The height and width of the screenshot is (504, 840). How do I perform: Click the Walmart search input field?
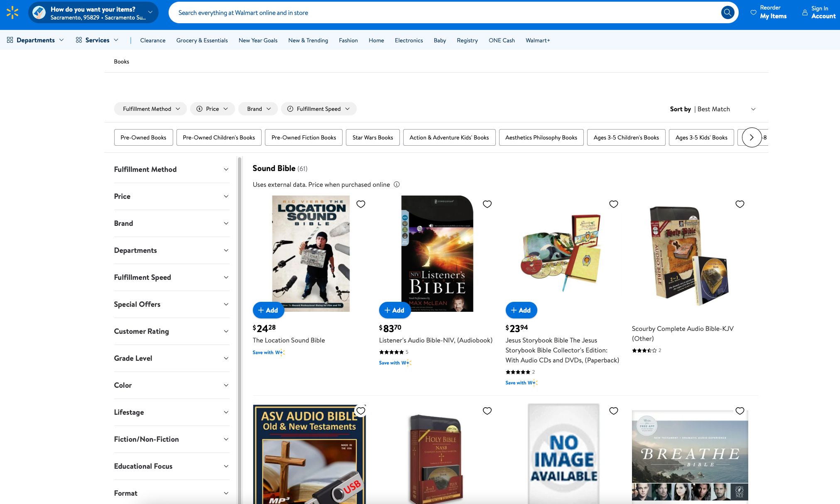(444, 13)
